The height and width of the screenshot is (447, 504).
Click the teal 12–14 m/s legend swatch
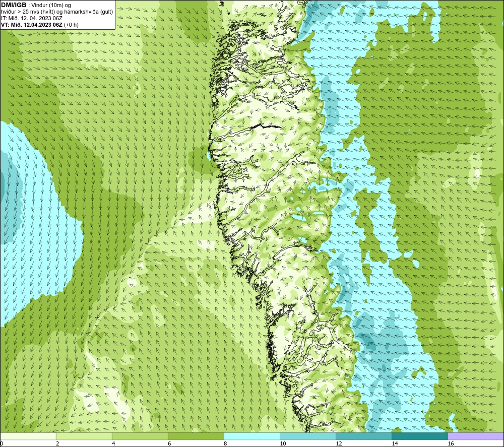pyautogui.click(x=364, y=436)
